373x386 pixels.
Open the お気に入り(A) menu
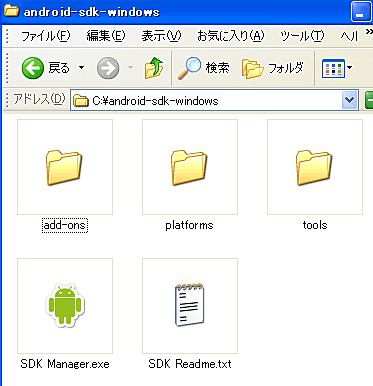pos(230,36)
